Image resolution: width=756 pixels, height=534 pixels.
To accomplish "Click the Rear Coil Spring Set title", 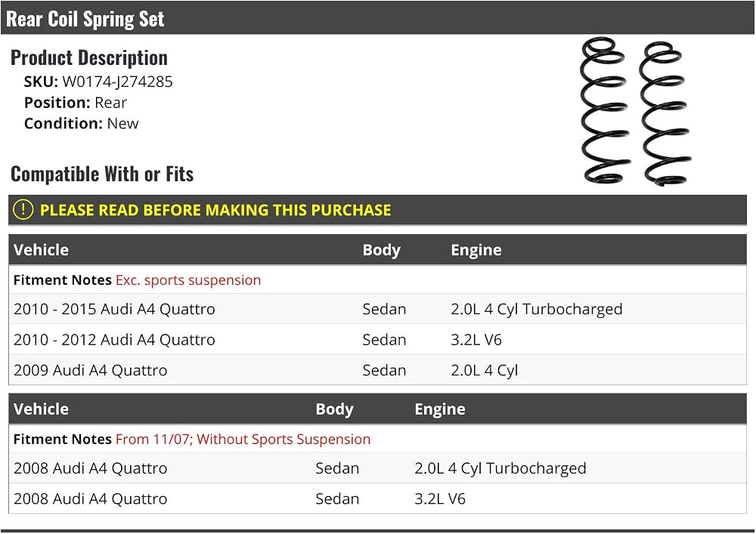I will tap(85, 19).
